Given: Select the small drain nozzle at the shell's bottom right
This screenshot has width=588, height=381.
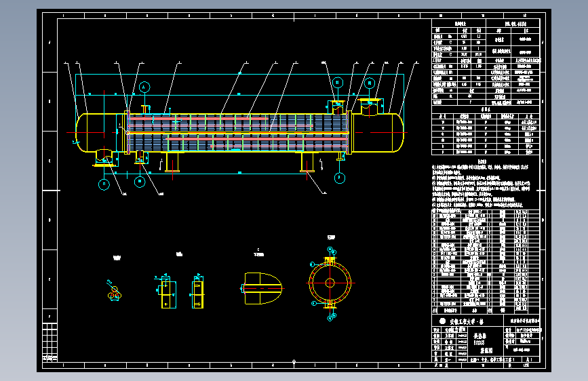Looking at the screenshot, I should [x=340, y=157].
